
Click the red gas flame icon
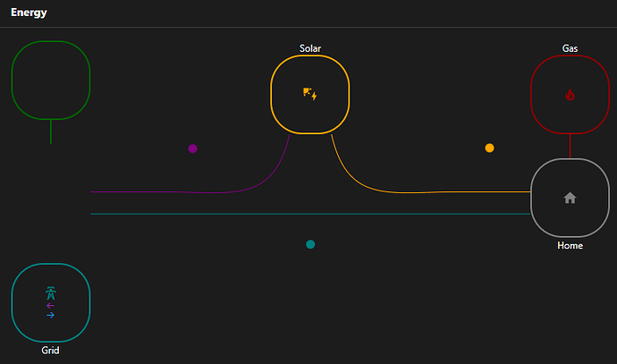point(570,95)
